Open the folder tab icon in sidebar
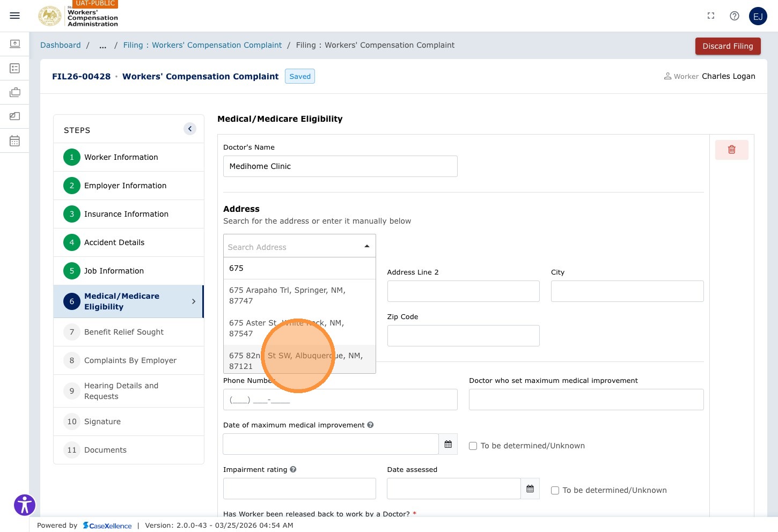778x532 pixels. coord(15,116)
